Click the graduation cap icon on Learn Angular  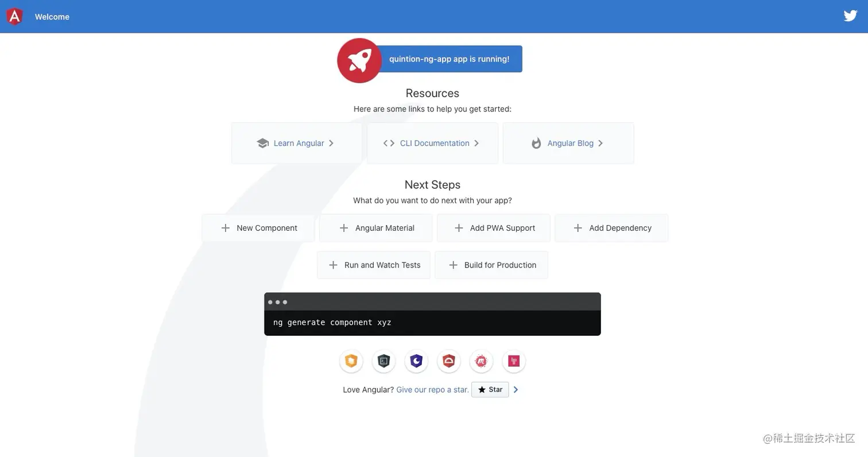(263, 144)
